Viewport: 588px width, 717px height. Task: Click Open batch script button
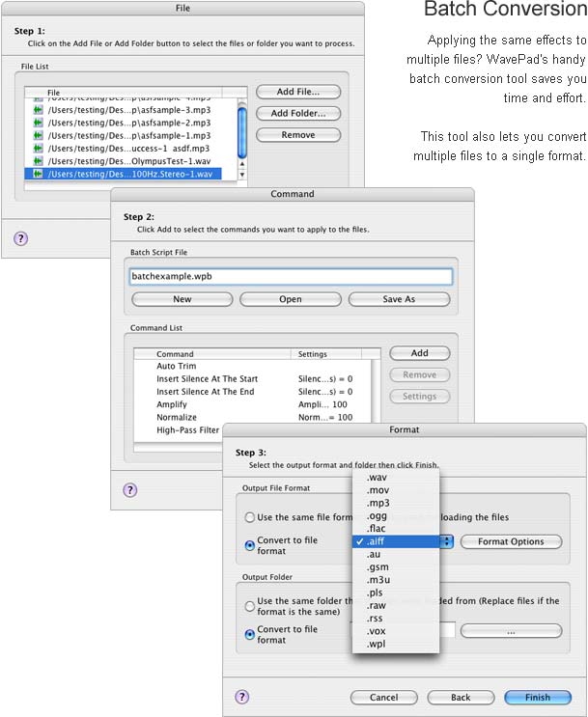point(291,299)
